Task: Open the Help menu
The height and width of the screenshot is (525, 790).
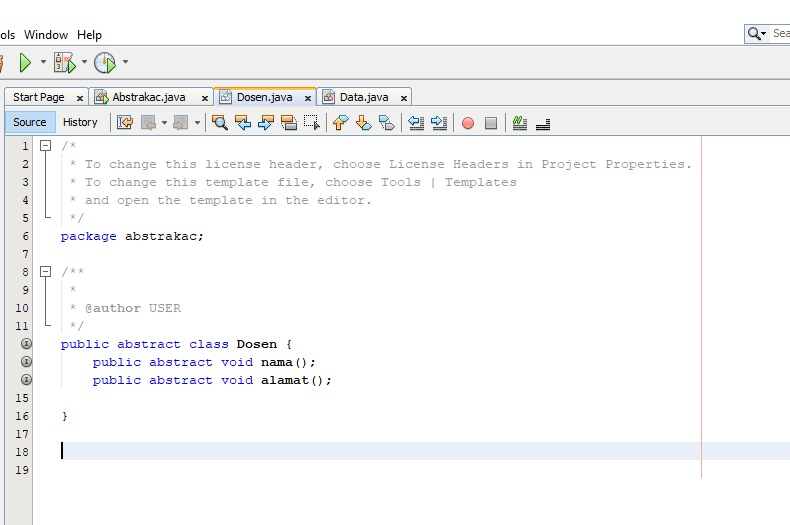Action: click(89, 35)
